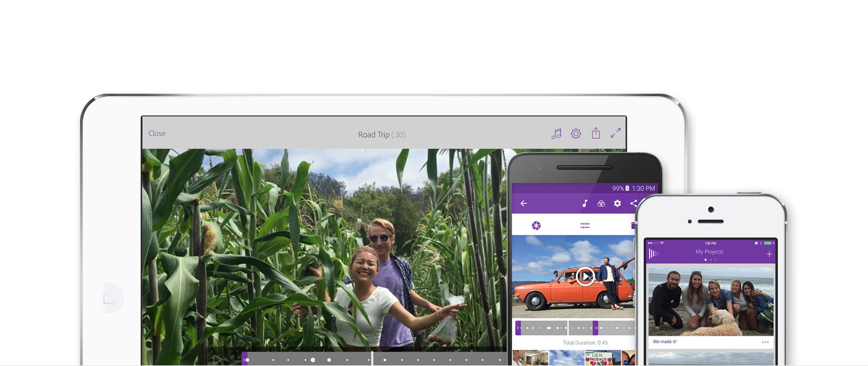The image size is (868, 366).
Task: Select the "Road Trip" title on the iPad
Action: coord(373,135)
